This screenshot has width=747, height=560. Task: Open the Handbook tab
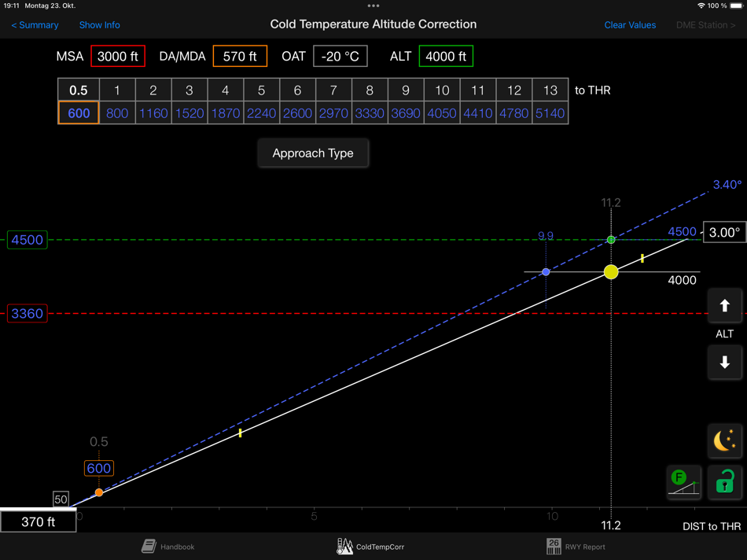click(x=168, y=546)
